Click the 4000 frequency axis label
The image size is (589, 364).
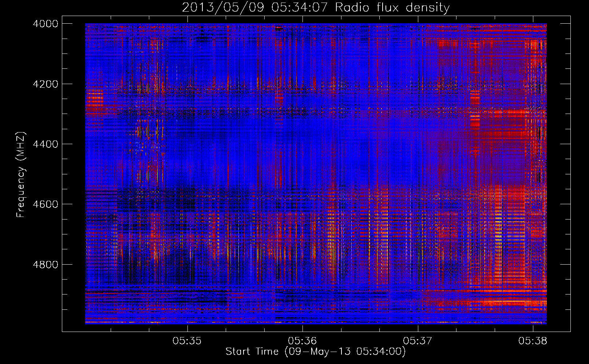(46, 24)
